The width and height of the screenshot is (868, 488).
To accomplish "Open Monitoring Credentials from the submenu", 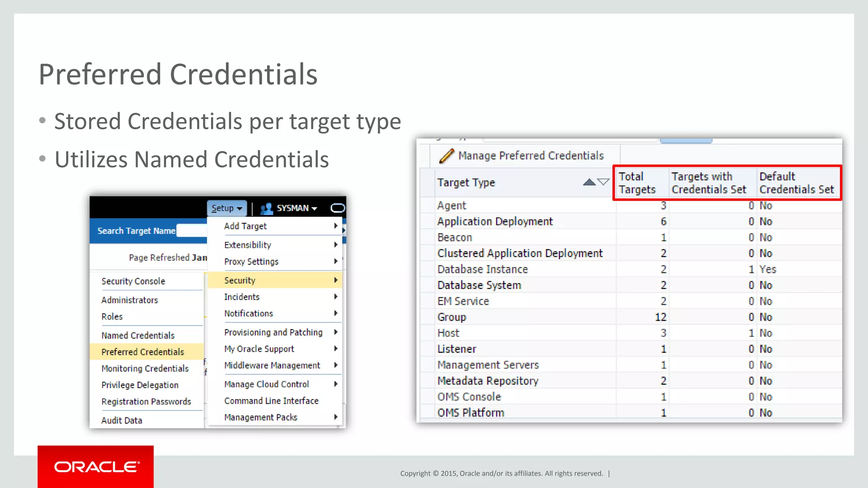I will point(147,368).
